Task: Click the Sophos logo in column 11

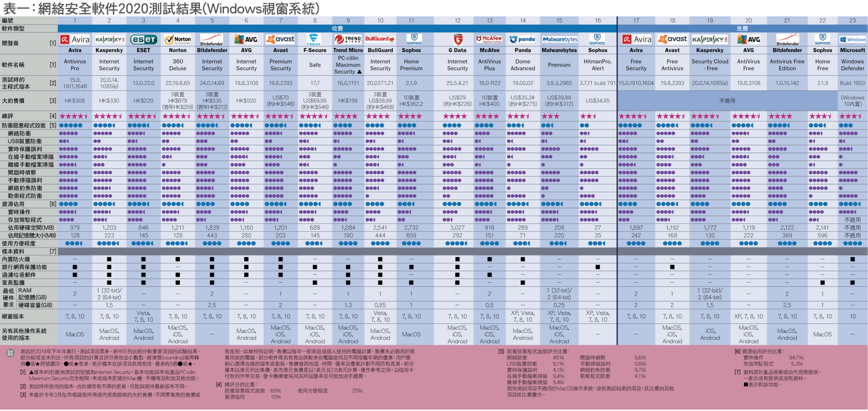Action: pyautogui.click(x=414, y=40)
